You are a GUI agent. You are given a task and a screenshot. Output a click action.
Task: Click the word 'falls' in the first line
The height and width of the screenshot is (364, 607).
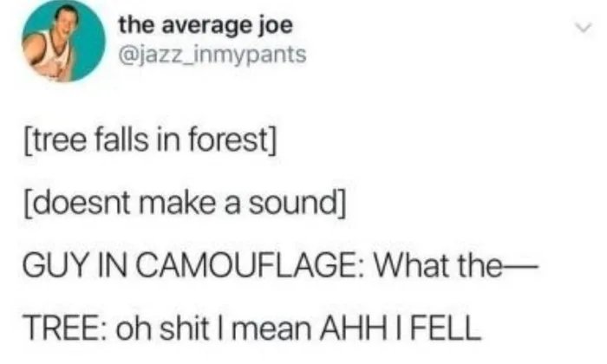[x=121, y=140]
